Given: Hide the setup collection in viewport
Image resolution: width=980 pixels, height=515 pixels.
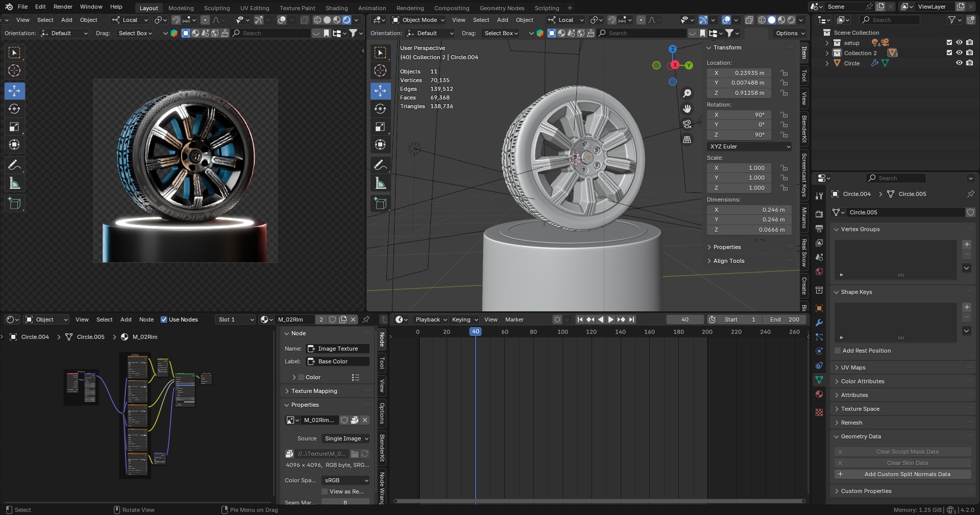Looking at the screenshot, I should point(959,43).
